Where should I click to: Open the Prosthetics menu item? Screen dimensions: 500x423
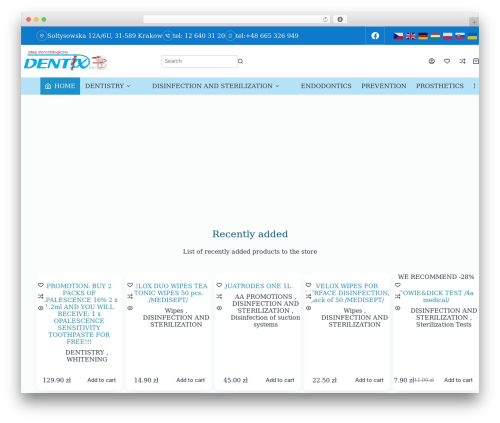(440, 86)
